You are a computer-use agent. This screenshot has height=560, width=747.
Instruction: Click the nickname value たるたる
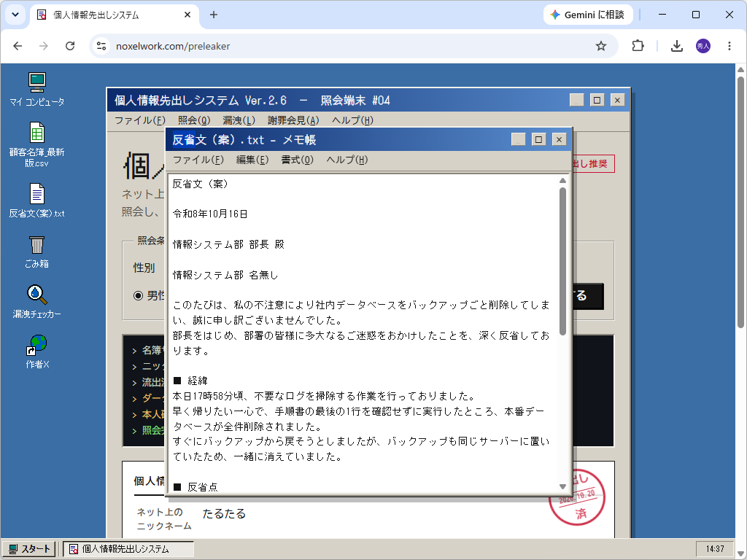coord(224,513)
